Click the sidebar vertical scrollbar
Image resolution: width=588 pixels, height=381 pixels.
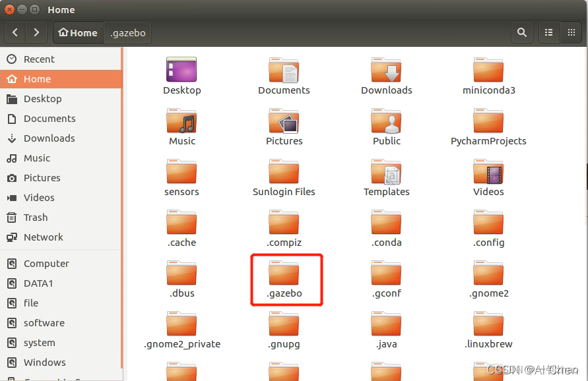(x=121, y=208)
